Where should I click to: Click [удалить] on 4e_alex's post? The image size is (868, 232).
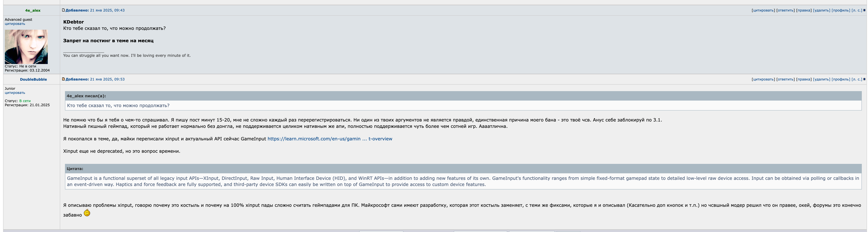(x=821, y=10)
